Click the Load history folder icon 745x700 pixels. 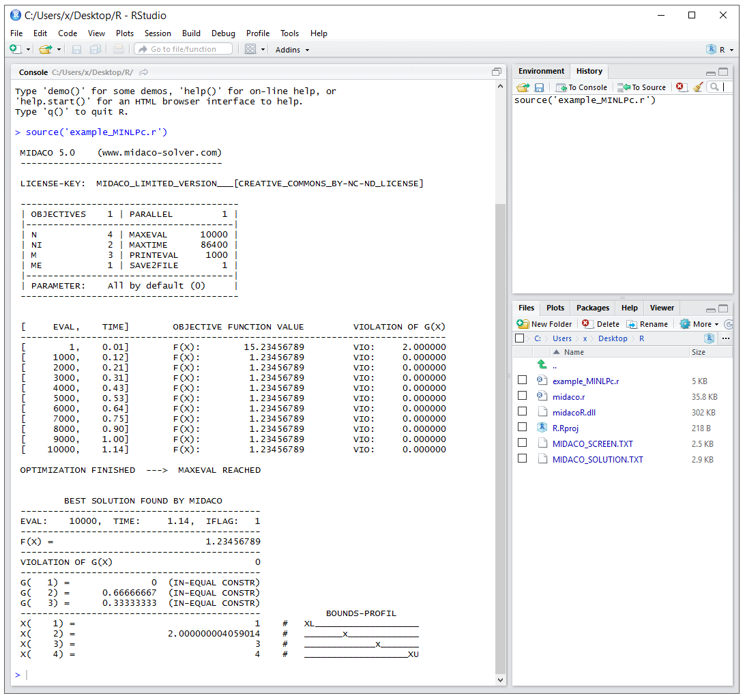[x=523, y=87]
